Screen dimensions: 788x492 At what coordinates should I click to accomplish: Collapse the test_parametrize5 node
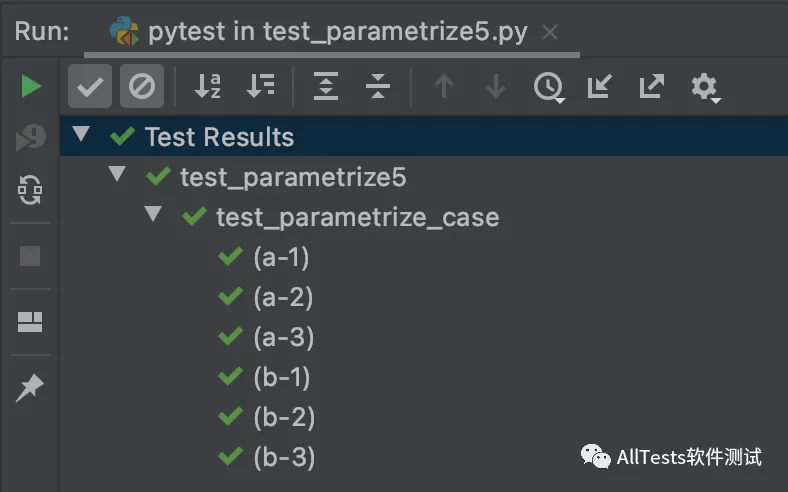coord(118,175)
